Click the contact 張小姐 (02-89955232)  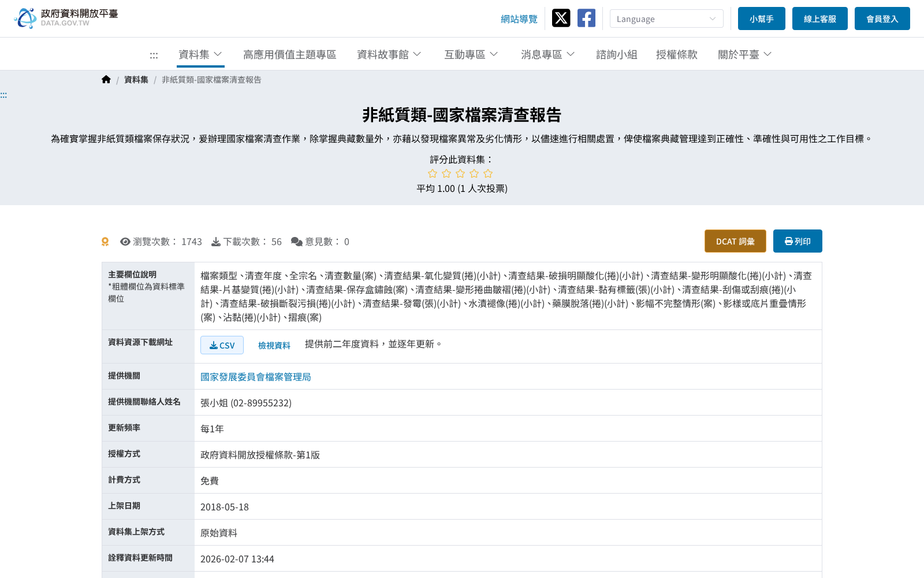(x=246, y=403)
